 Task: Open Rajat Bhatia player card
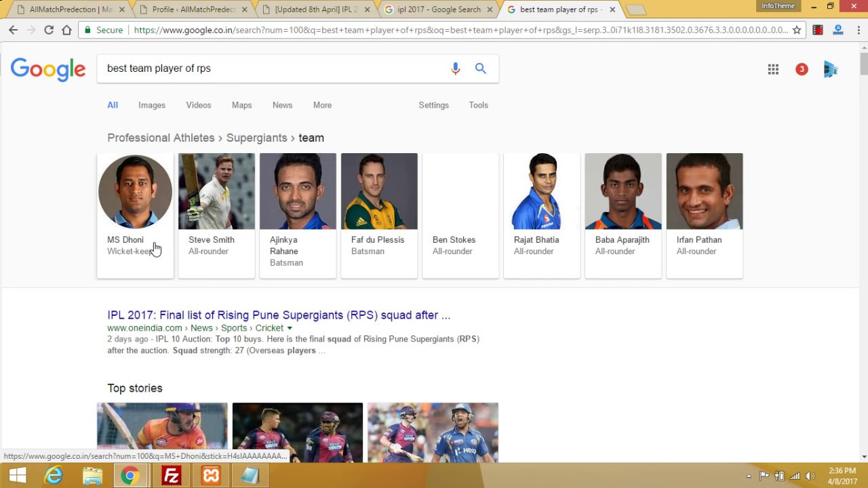[x=542, y=216]
